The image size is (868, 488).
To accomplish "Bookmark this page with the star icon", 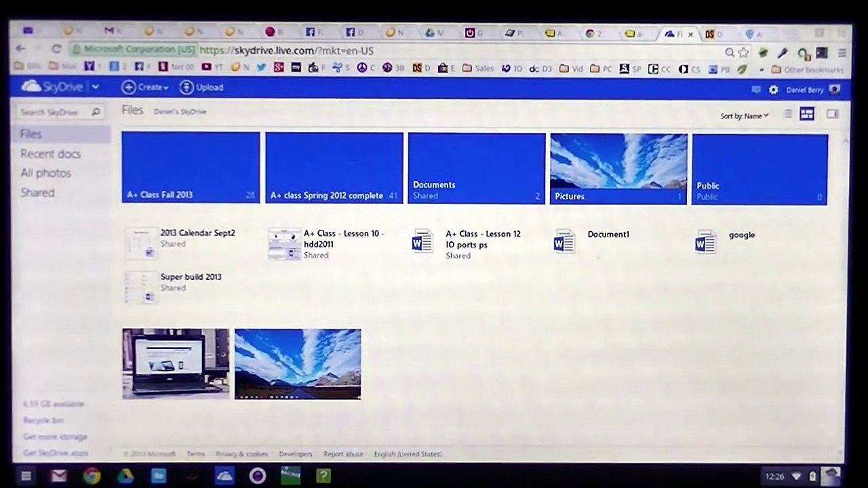I will [744, 52].
